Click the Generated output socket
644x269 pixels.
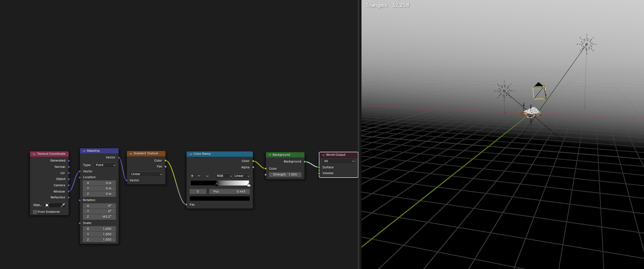(x=69, y=160)
